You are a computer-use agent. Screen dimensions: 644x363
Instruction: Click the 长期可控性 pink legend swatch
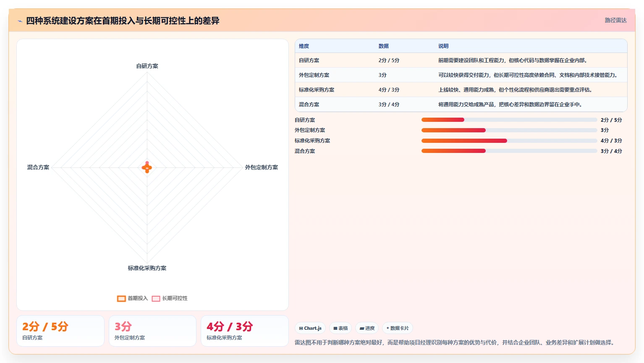pos(156,299)
